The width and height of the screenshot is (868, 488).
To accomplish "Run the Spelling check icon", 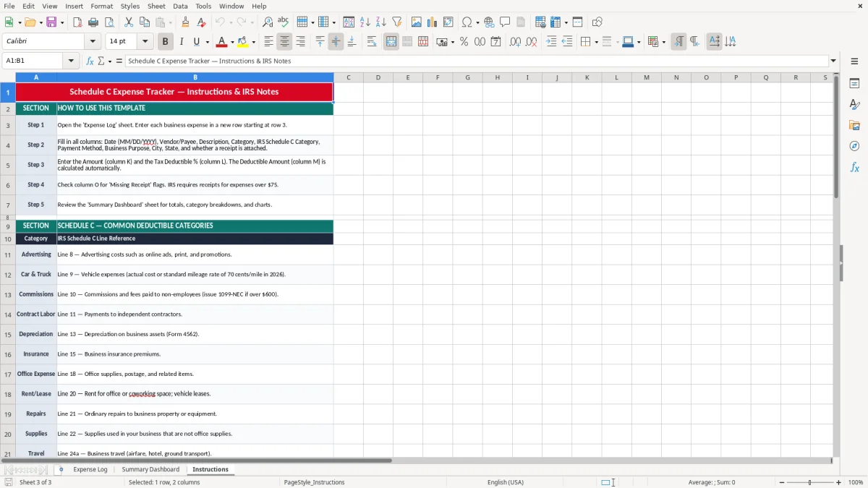I will tap(284, 22).
